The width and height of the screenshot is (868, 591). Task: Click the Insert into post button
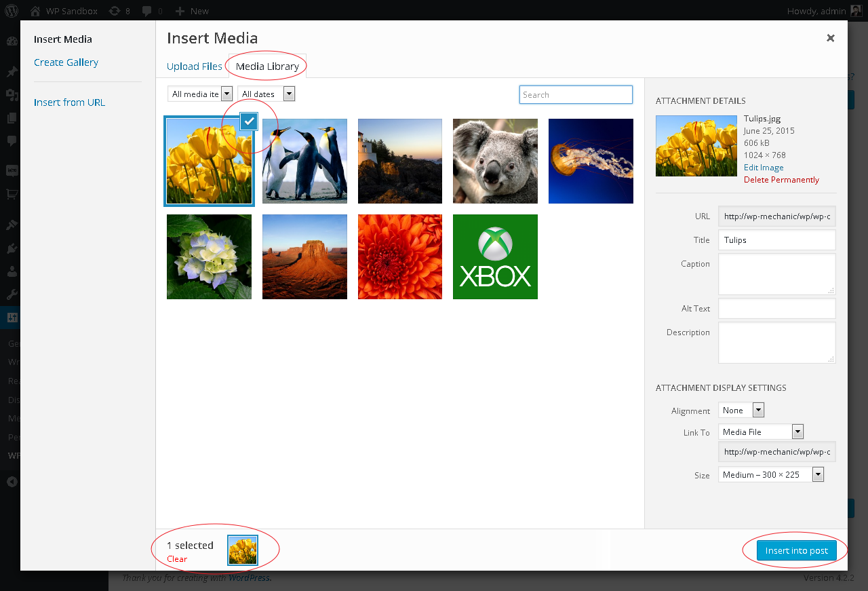point(796,550)
